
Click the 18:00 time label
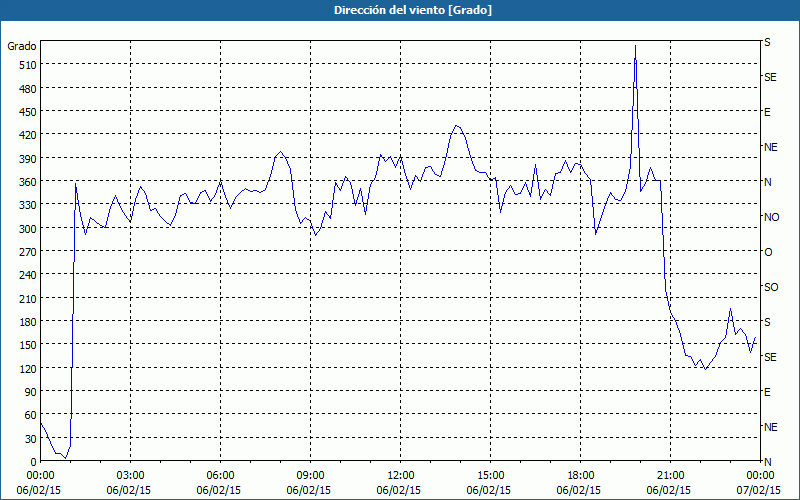point(581,476)
